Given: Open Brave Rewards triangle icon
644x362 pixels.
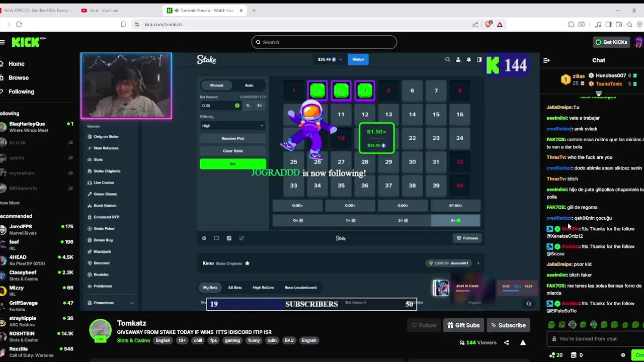Looking at the screenshot, I should pos(500,24).
